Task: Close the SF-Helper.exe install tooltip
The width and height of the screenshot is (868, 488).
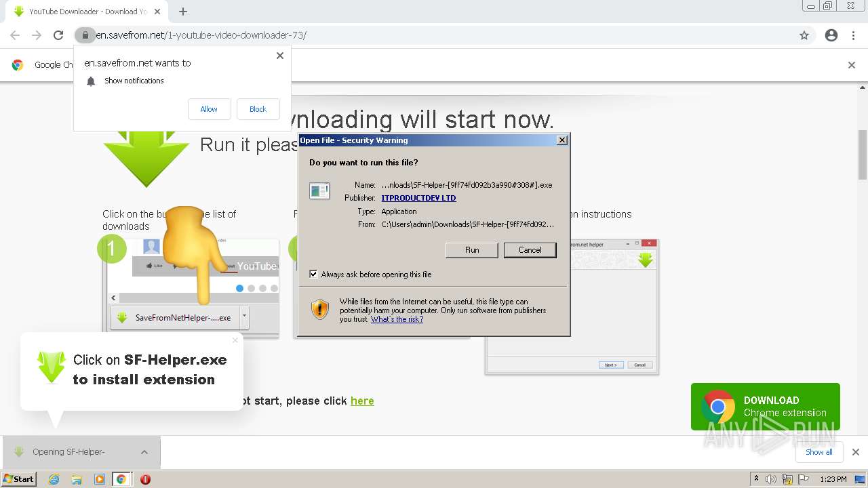Action: pos(235,340)
